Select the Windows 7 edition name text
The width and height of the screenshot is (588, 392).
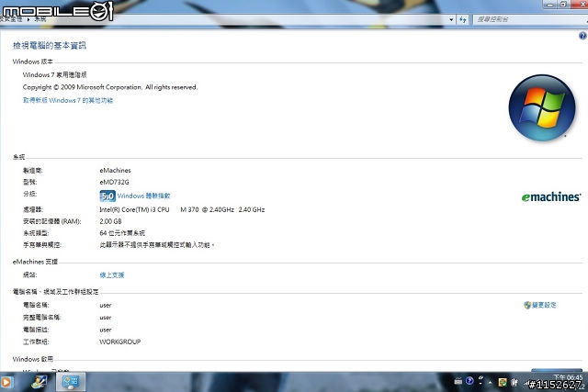point(55,75)
